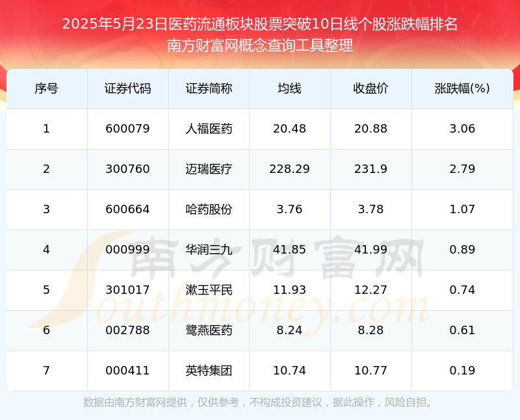
Task: Click moving average value 11.93
Action: 289,290
